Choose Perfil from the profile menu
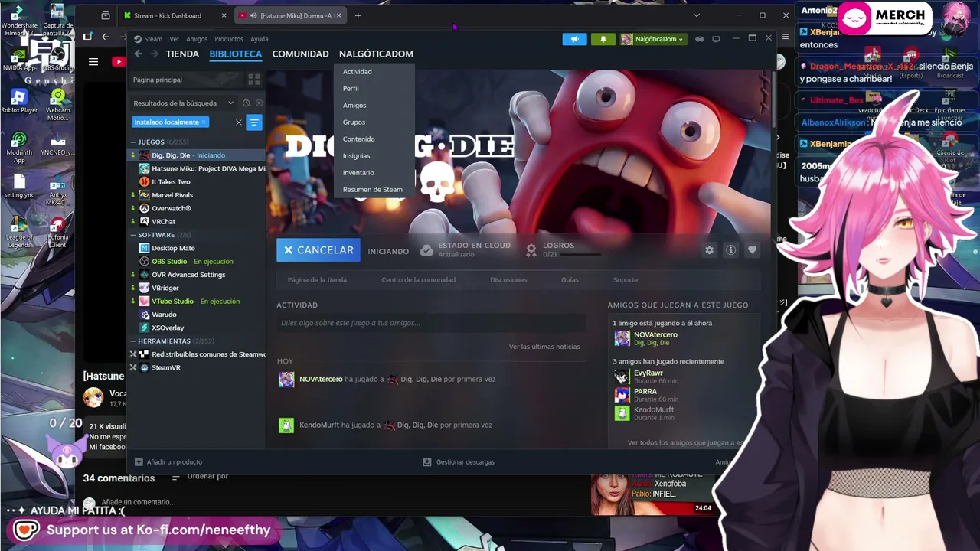Image resolution: width=980 pixels, height=551 pixels. pos(351,89)
